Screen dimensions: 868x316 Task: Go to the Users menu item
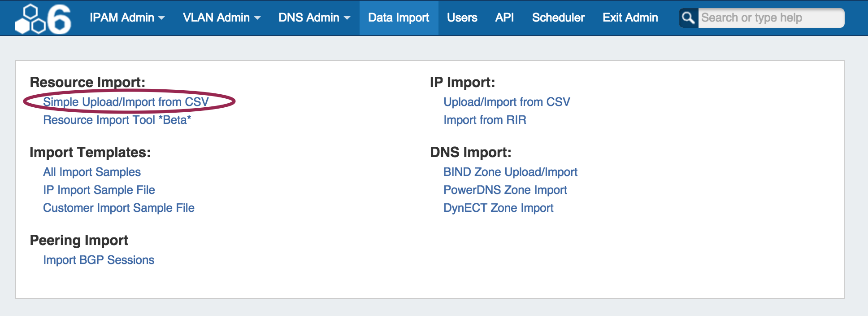pyautogui.click(x=462, y=18)
